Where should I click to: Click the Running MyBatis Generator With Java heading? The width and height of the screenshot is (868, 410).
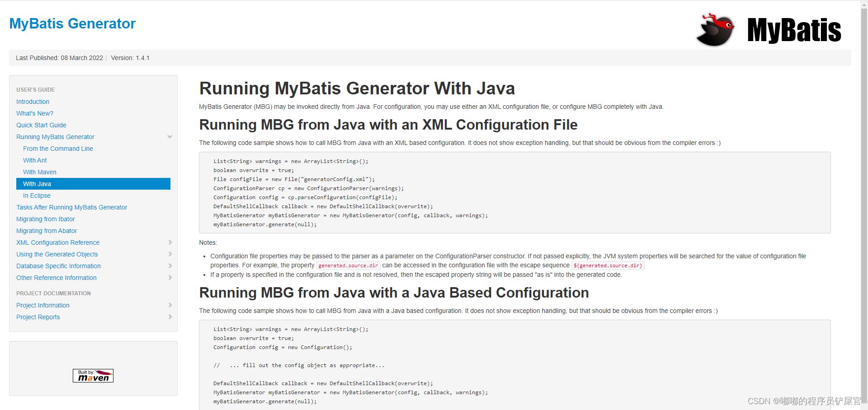point(357,89)
